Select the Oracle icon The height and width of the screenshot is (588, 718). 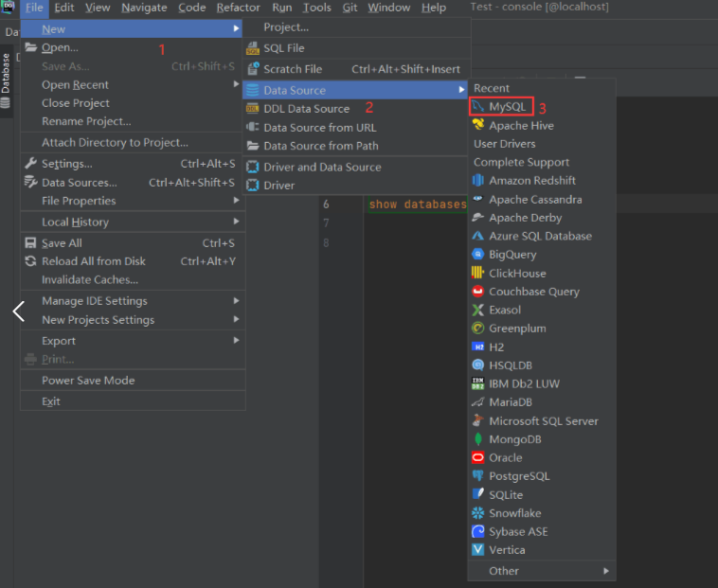coord(477,457)
